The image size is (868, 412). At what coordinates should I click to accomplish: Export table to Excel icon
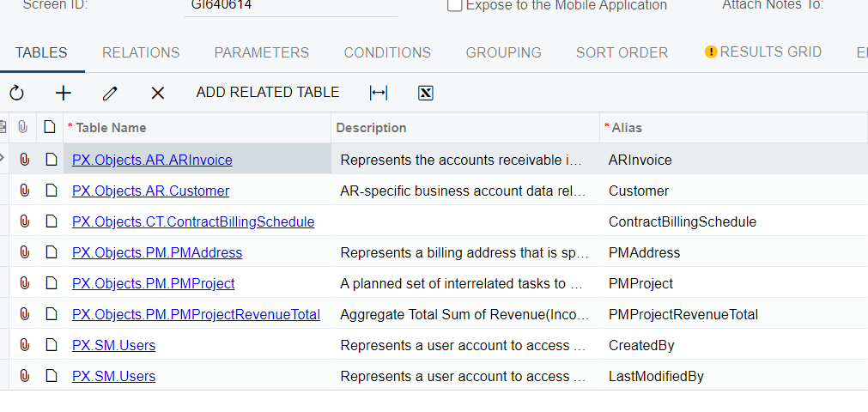tap(425, 93)
